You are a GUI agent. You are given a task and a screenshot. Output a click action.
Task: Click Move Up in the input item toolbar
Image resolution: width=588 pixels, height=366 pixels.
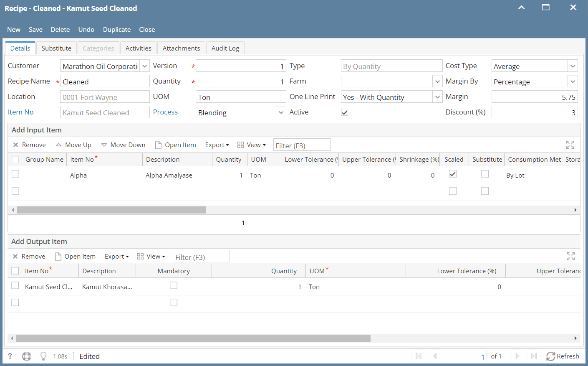click(73, 145)
